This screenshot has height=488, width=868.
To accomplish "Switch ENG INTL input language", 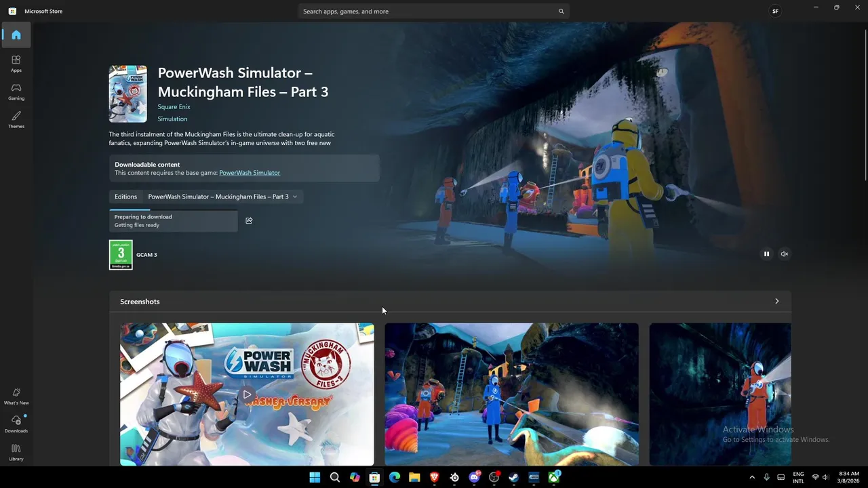I will (799, 477).
